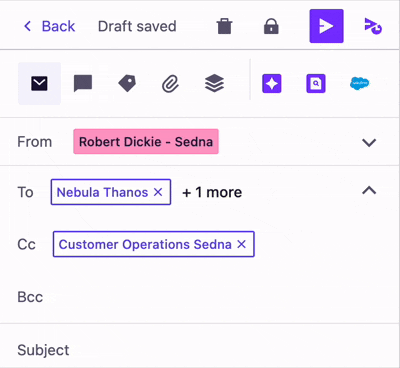Remove Nebula Thanos from To field

[158, 192]
